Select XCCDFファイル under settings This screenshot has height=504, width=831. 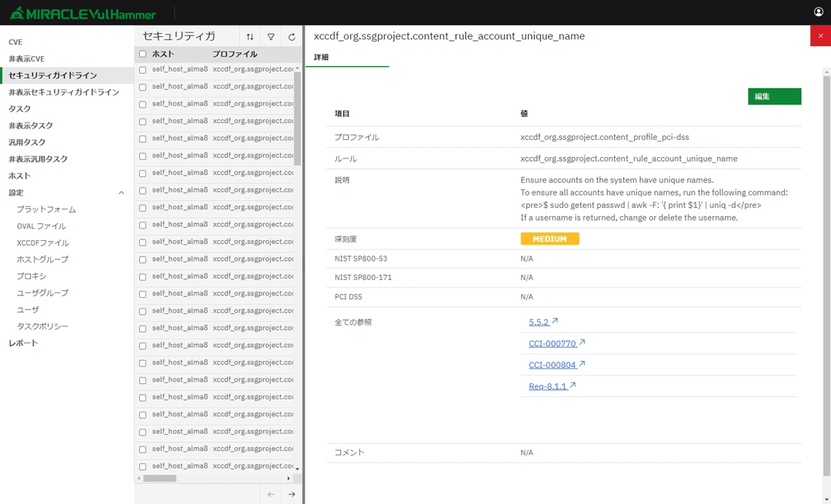pos(43,243)
